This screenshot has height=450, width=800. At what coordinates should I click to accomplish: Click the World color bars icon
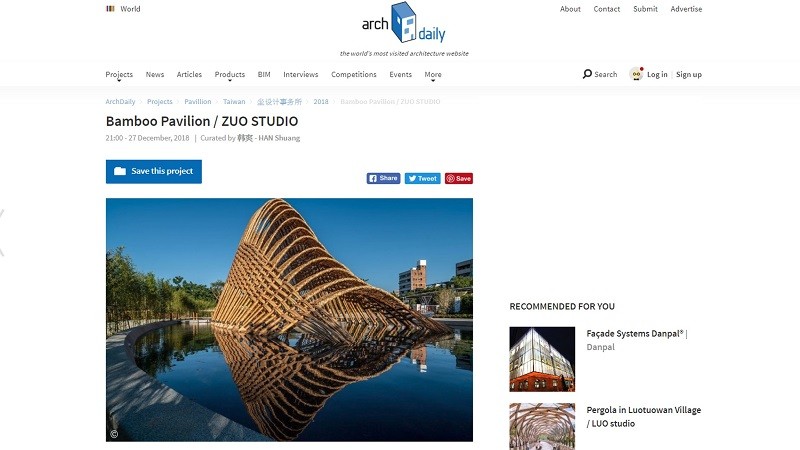(110, 9)
